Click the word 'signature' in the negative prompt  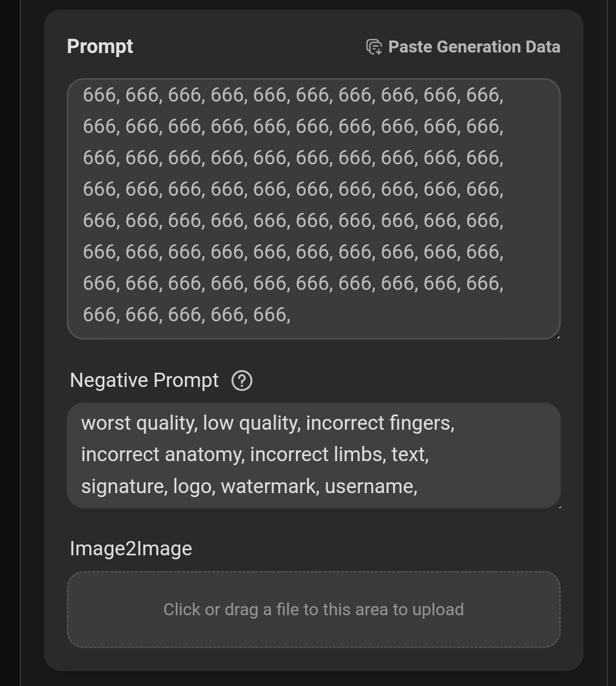point(124,487)
